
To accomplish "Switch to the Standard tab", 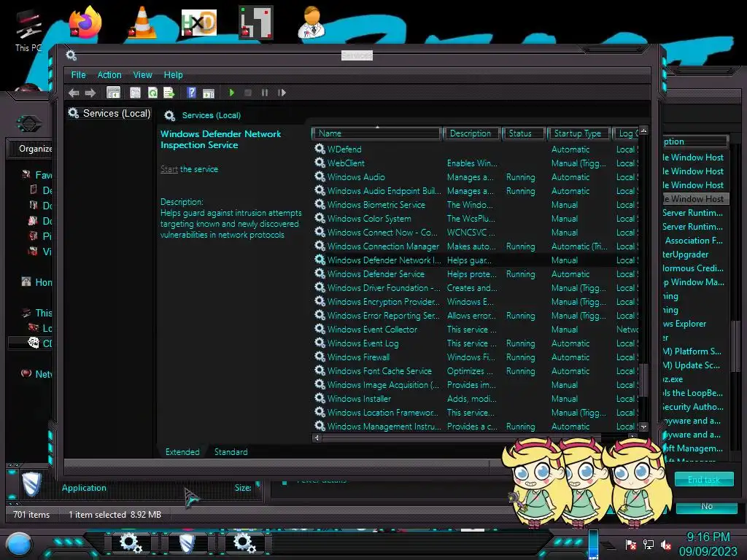I will click(231, 452).
